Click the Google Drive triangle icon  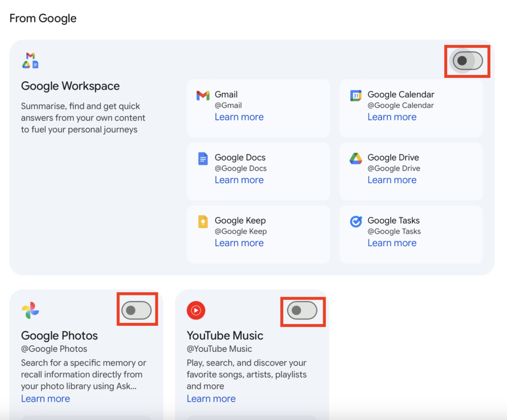(x=355, y=158)
